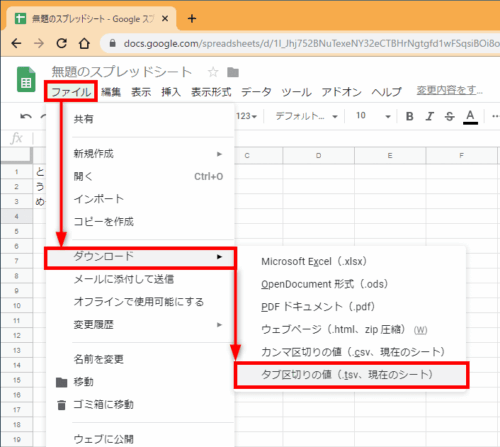
Task: Open the 挿入 menu
Action: pyautogui.click(x=171, y=92)
